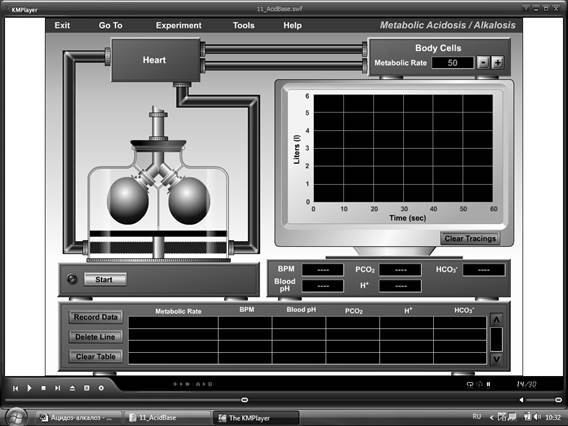Click the player seek bar handle
Screen dimensions: 568x426
(x=245, y=400)
